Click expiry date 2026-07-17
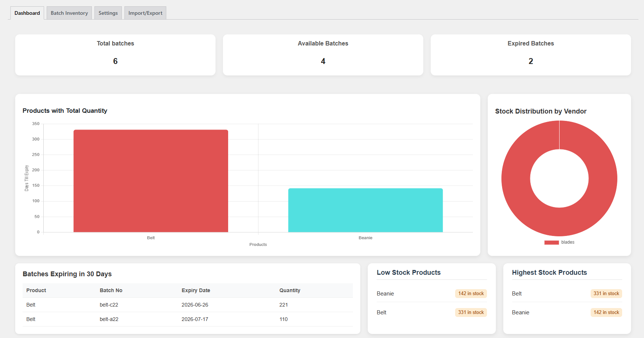This screenshot has height=338, width=644. [x=195, y=319]
